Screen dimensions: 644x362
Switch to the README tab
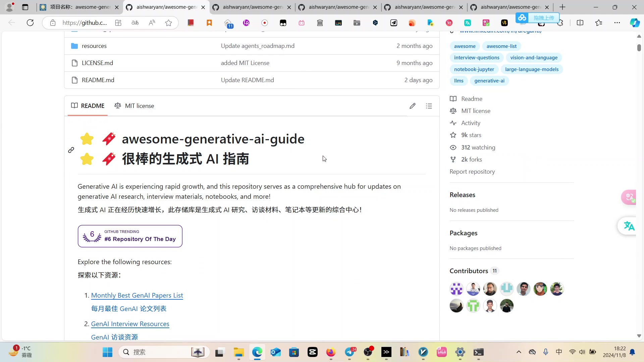pos(88,106)
